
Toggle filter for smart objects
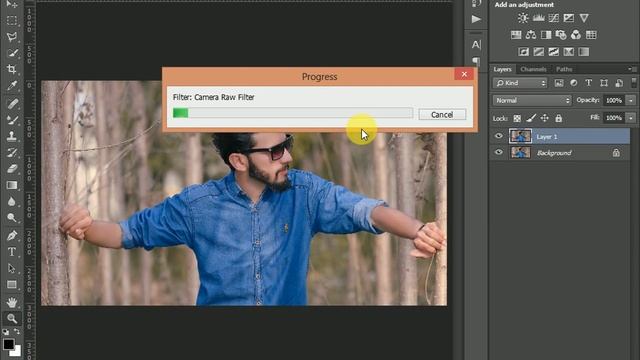coord(619,83)
